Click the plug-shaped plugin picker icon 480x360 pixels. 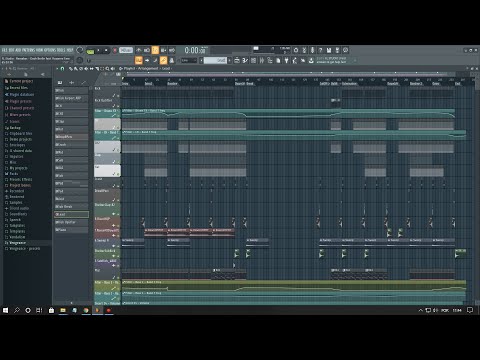[286, 60]
